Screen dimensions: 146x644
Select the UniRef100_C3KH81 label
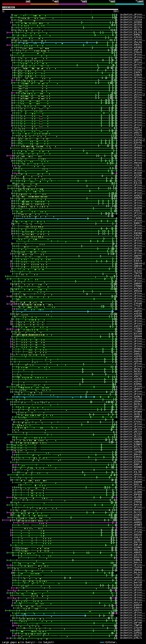(131, 218)
